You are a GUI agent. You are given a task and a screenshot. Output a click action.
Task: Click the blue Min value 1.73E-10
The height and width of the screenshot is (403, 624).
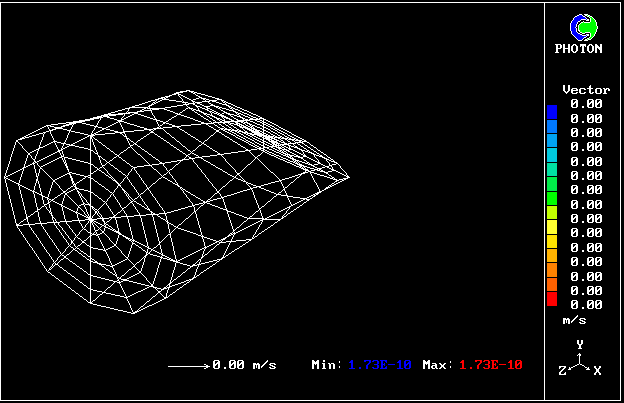click(380, 365)
